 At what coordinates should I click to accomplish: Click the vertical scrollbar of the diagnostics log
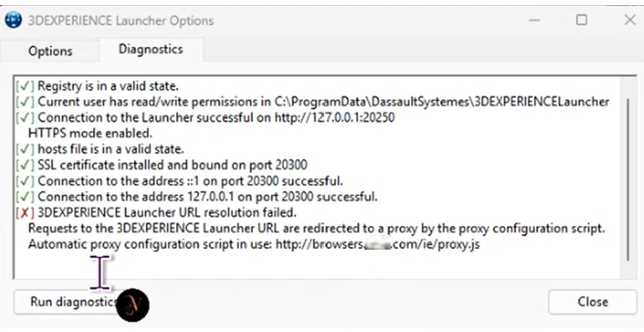coord(627,179)
